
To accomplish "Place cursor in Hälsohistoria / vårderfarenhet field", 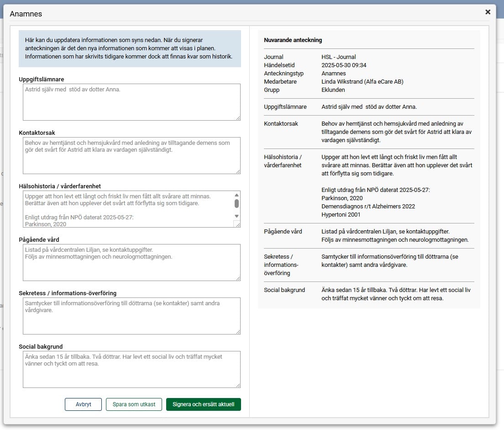I will (128, 209).
